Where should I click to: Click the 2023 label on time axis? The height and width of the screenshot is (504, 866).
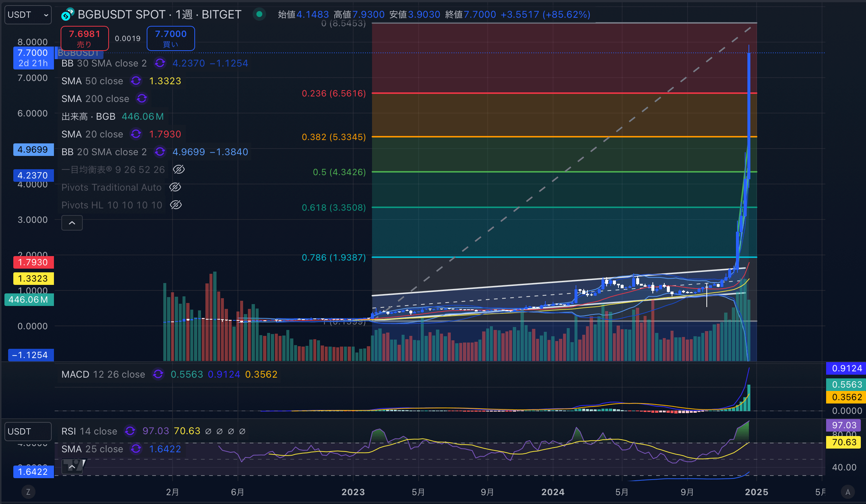pyautogui.click(x=353, y=492)
